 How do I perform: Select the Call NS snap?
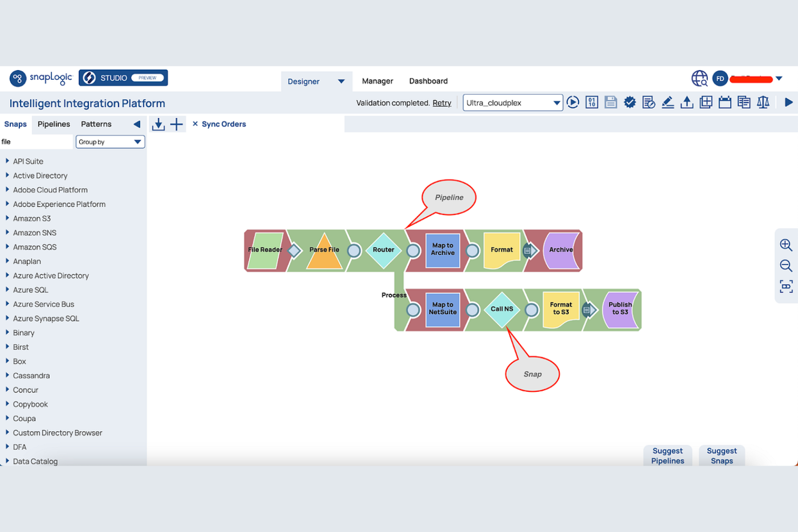pyautogui.click(x=502, y=309)
